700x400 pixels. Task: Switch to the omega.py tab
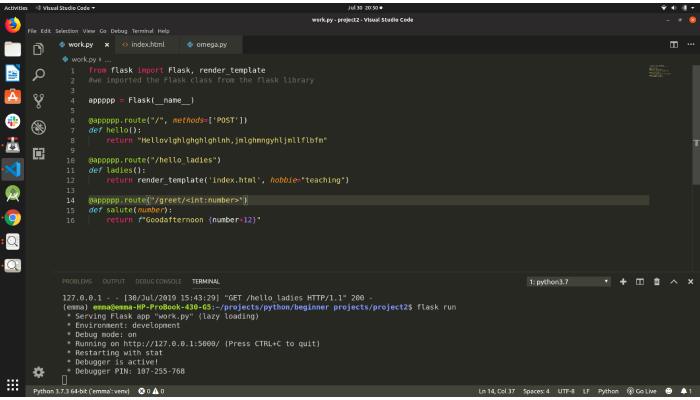(211, 44)
